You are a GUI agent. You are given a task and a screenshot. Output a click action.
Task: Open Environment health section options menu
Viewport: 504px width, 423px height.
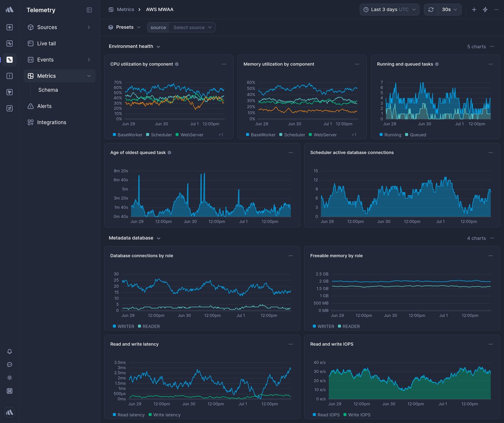(492, 46)
